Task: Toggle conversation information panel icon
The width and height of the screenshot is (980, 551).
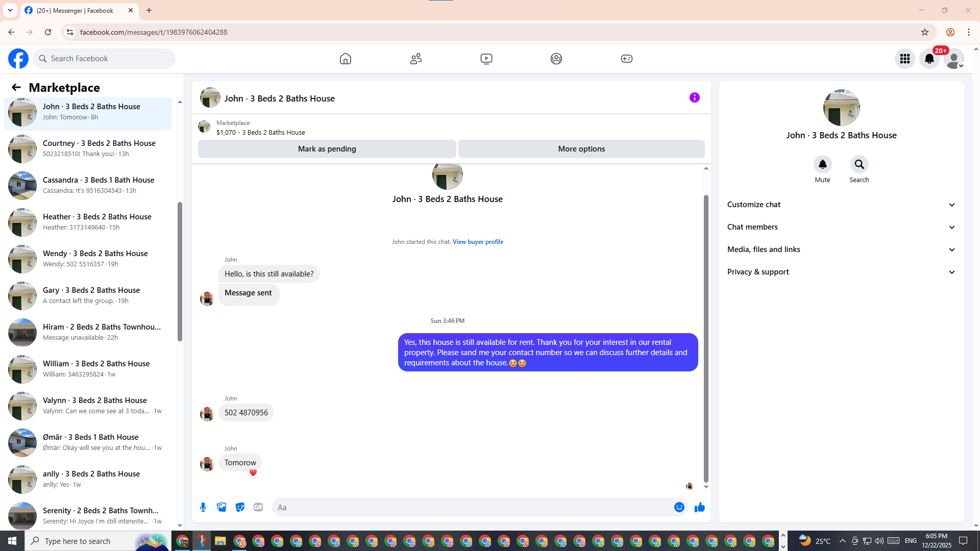Action: 694,97
